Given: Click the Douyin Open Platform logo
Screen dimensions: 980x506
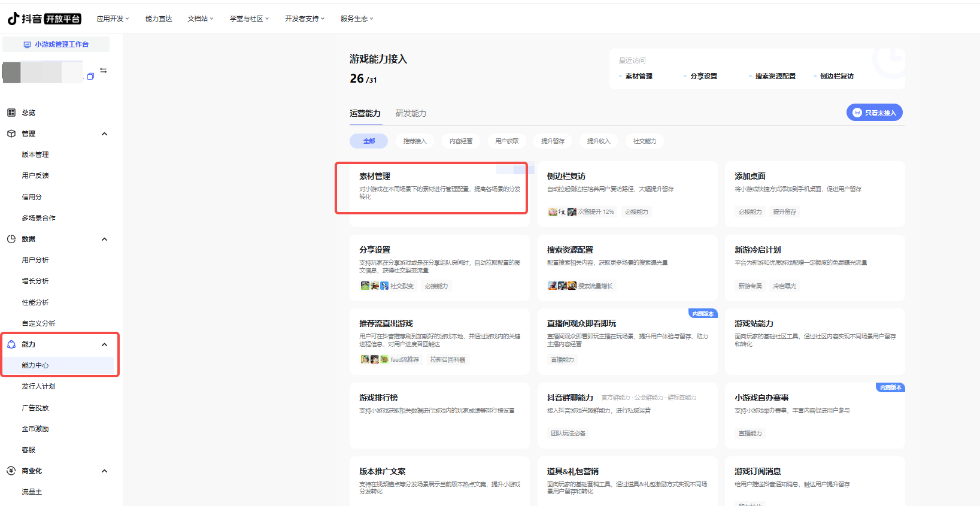Looking at the screenshot, I should pos(44,19).
